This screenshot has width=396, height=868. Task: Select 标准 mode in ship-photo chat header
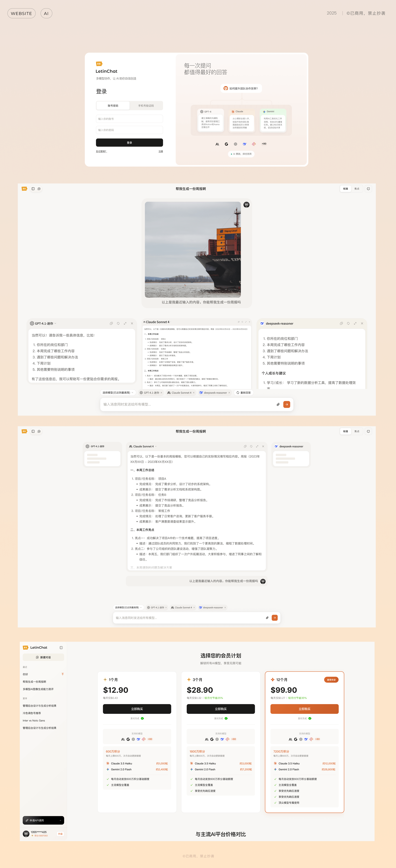pyautogui.click(x=345, y=189)
